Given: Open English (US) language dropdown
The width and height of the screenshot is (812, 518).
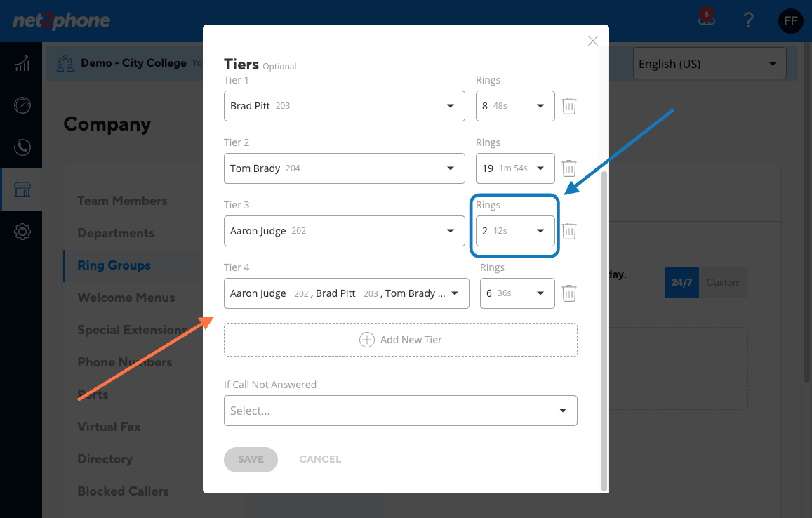Looking at the screenshot, I should pyautogui.click(x=710, y=64).
